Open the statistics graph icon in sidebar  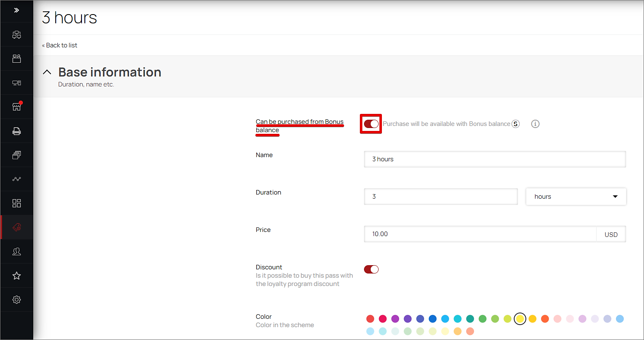point(17,179)
